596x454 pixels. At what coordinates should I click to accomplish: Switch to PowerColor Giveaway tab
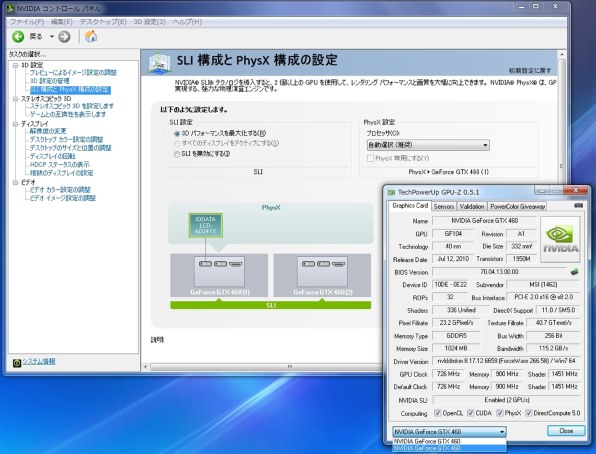pyautogui.click(x=517, y=206)
